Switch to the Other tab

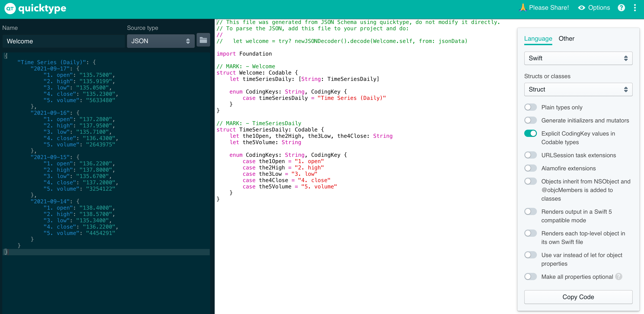pyautogui.click(x=566, y=39)
